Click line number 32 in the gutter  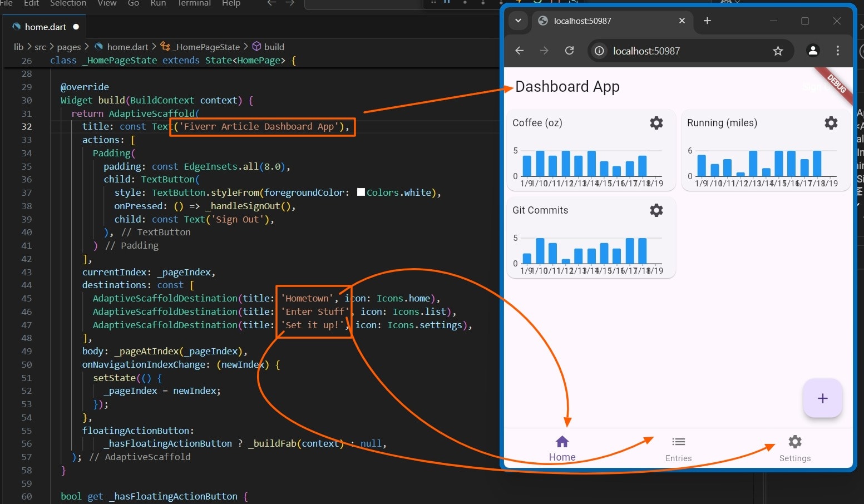[27, 126]
